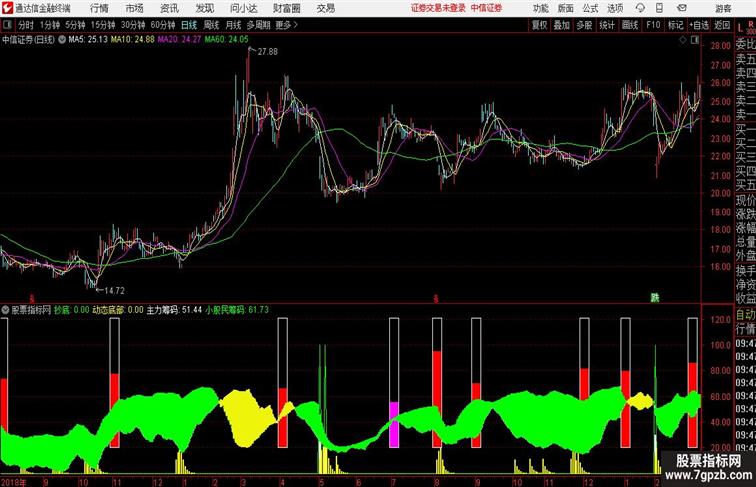Open the 资讯 menu
Image resolution: width=756 pixels, height=487 pixels.
point(169,8)
